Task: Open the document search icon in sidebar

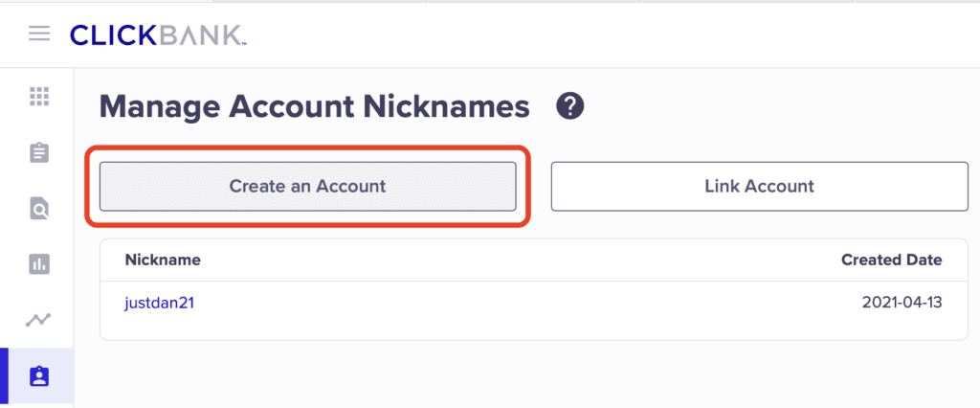Action: [39, 208]
